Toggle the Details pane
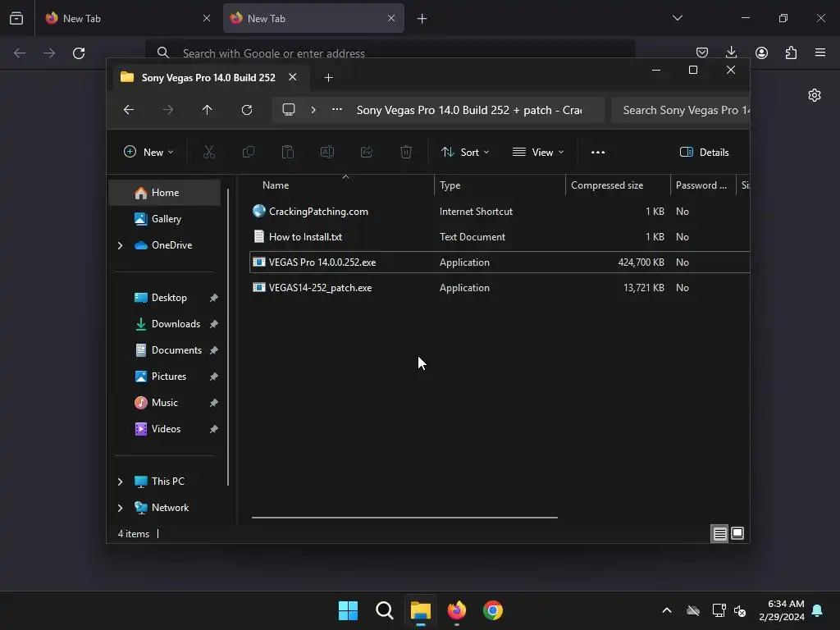840x630 pixels. pos(704,152)
